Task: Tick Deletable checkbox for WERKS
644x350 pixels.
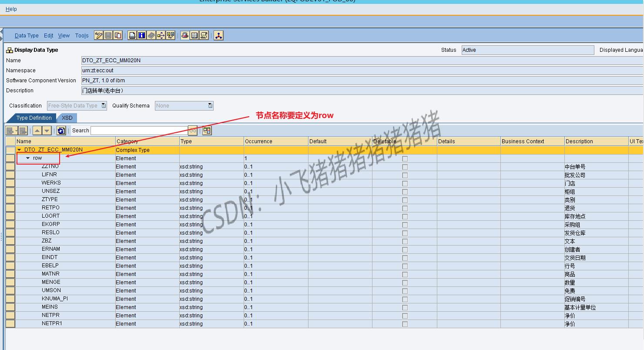Action: point(405,183)
